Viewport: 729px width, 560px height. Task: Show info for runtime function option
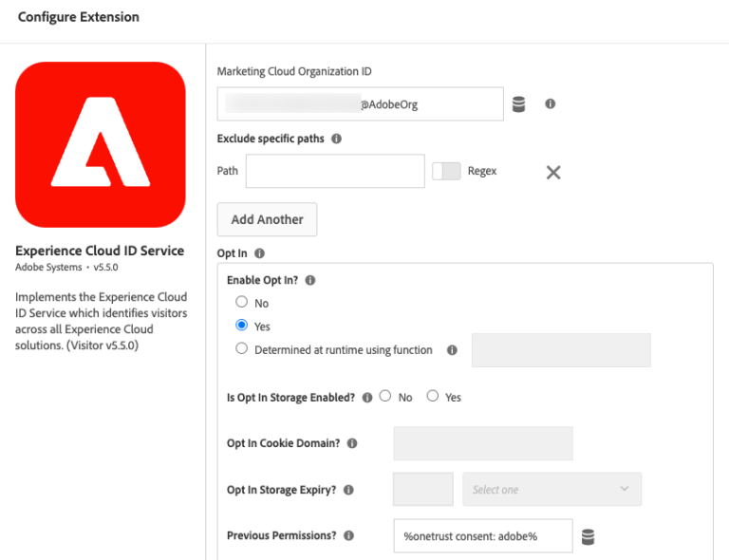[452, 350]
